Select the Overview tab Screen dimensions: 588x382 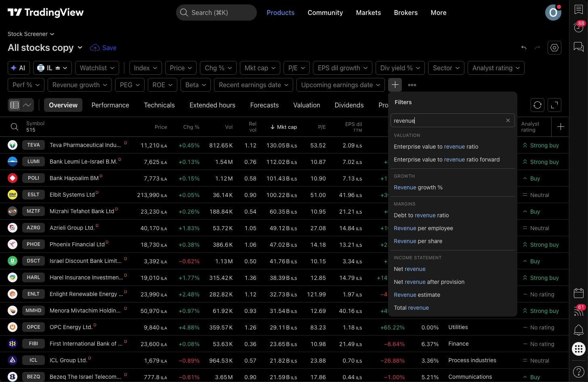(x=63, y=105)
